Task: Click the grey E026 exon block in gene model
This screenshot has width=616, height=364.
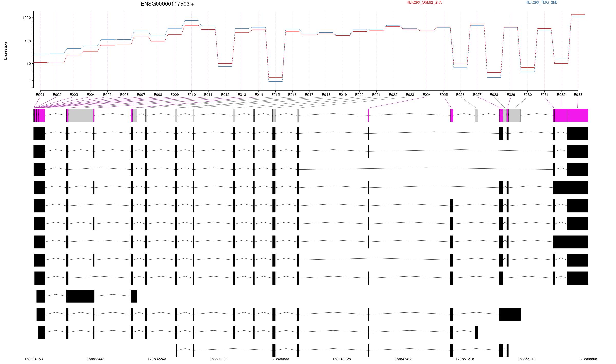Action: click(476, 115)
